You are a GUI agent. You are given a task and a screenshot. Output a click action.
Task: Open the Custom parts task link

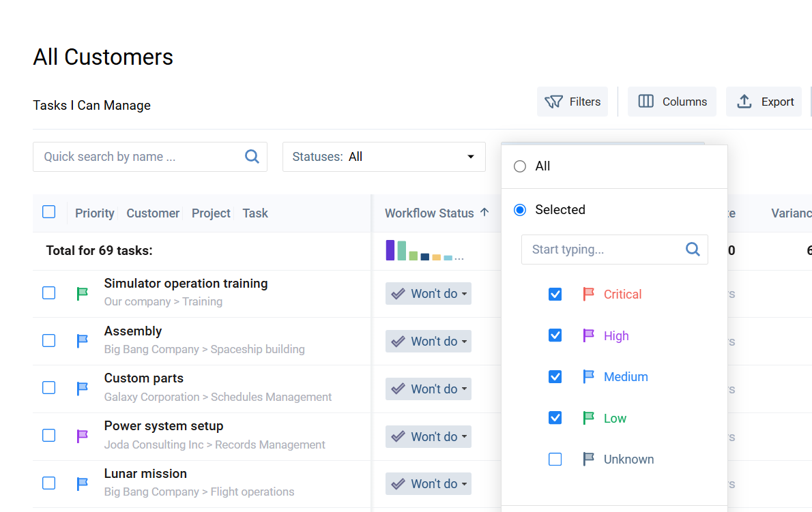(144, 378)
